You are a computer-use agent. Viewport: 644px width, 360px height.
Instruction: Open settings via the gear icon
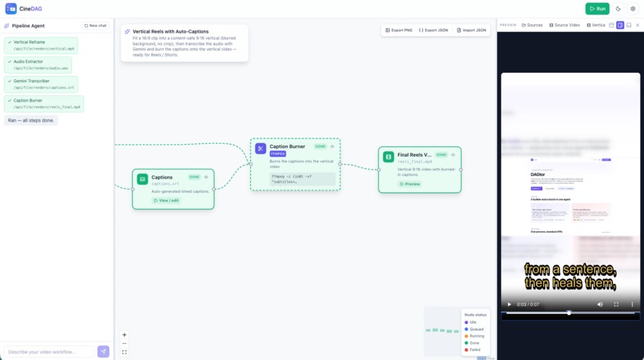point(633,9)
